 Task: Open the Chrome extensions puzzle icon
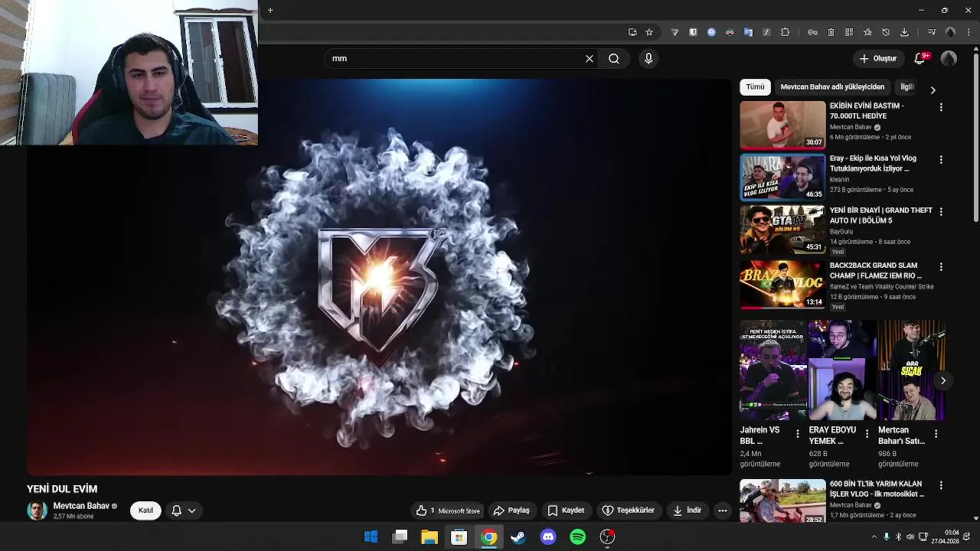click(785, 32)
